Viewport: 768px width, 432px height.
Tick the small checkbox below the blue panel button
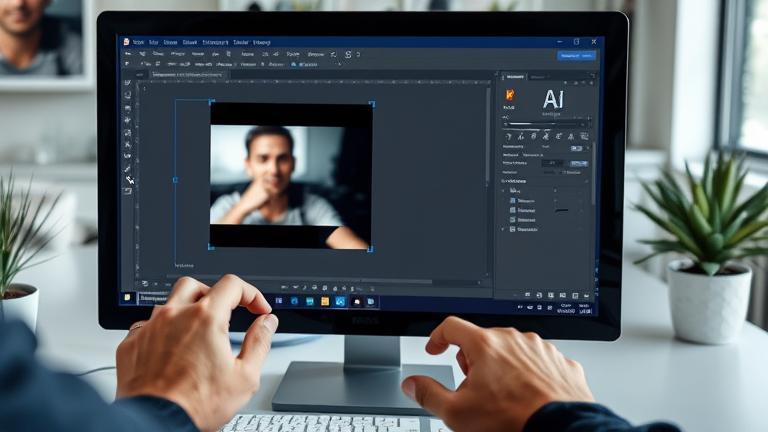(x=564, y=172)
